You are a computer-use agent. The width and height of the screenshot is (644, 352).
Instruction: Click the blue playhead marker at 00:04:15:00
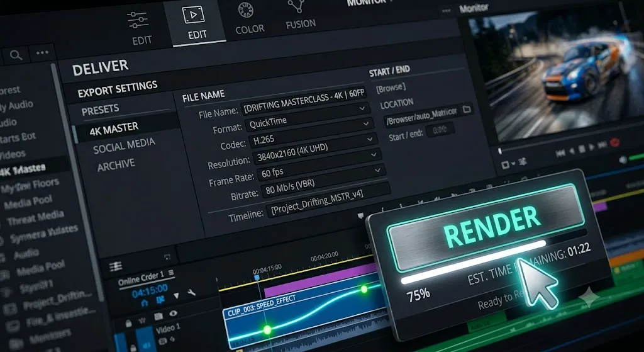[257, 278]
